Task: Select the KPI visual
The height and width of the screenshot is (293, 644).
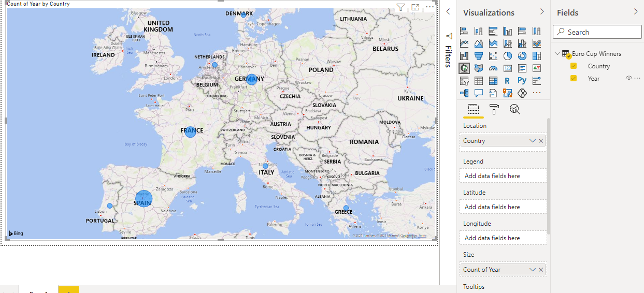Action: (537, 68)
